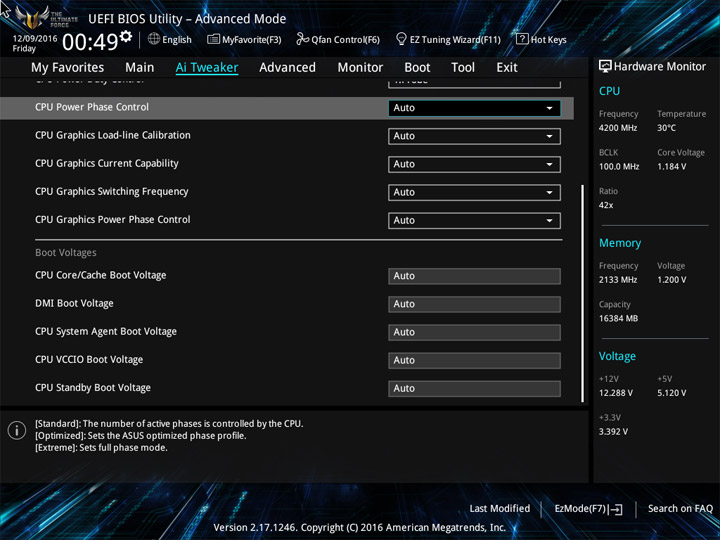Click +12V reading 12.288 V
The height and width of the screenshot is (540, 720).
[x=616, y=393]
